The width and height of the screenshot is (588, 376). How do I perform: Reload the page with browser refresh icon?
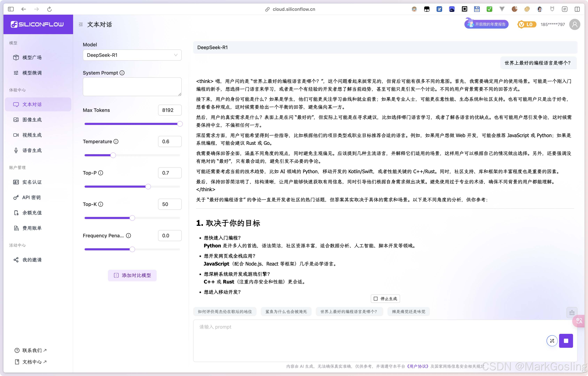[x=49, y=9]
